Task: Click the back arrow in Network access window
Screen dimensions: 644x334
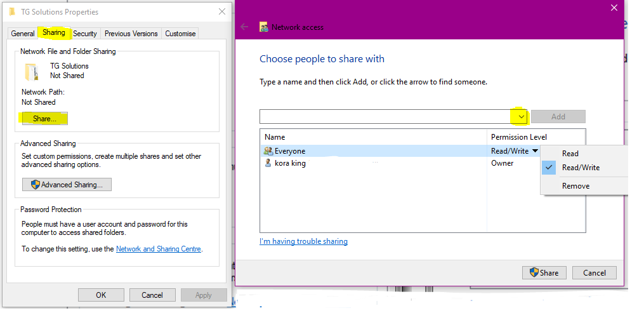Action: [x=244, y=27]
